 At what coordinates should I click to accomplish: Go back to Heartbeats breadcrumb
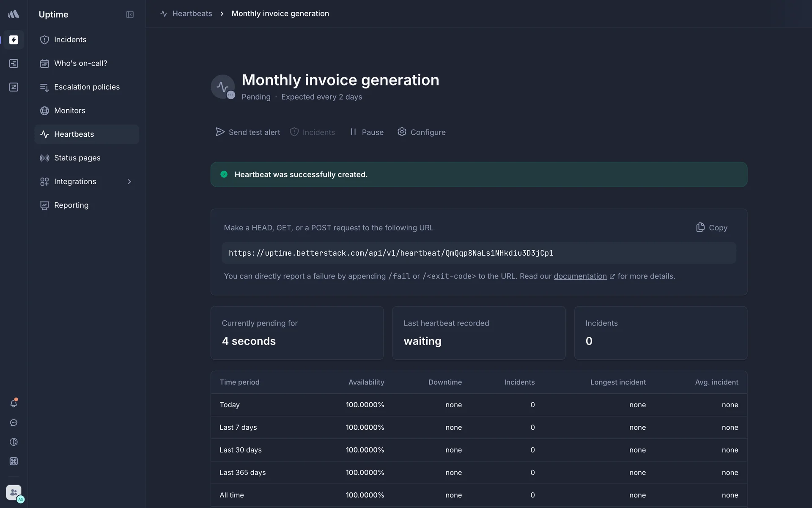[x=192, y=14]
